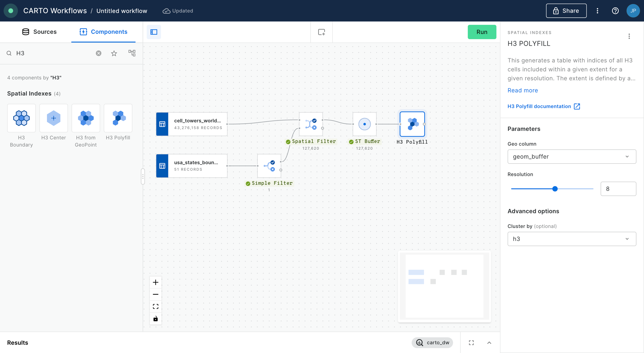
Task: Click the Resolution slider handle
Action: click(555, 189)
